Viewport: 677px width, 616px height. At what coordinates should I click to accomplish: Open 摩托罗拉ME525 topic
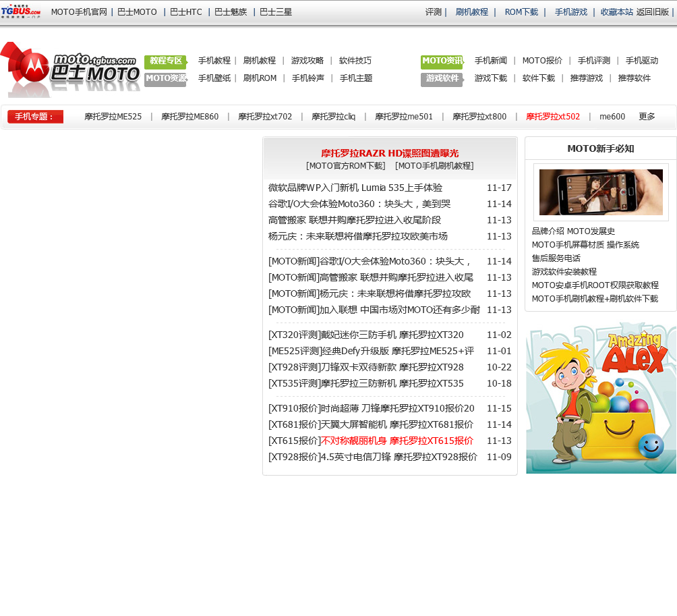pos(113,117)
